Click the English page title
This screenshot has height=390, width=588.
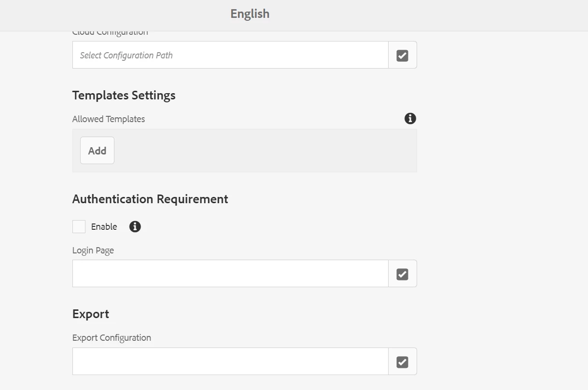coord(250,14)
